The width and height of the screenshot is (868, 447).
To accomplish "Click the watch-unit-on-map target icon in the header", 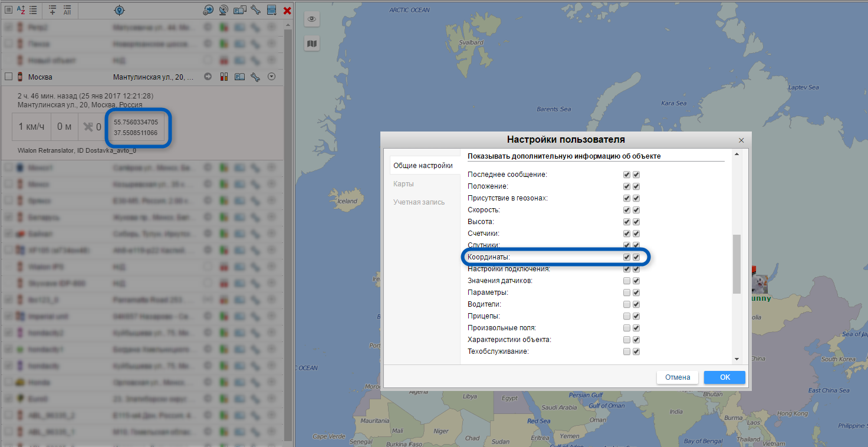I will tap(119, 10).
